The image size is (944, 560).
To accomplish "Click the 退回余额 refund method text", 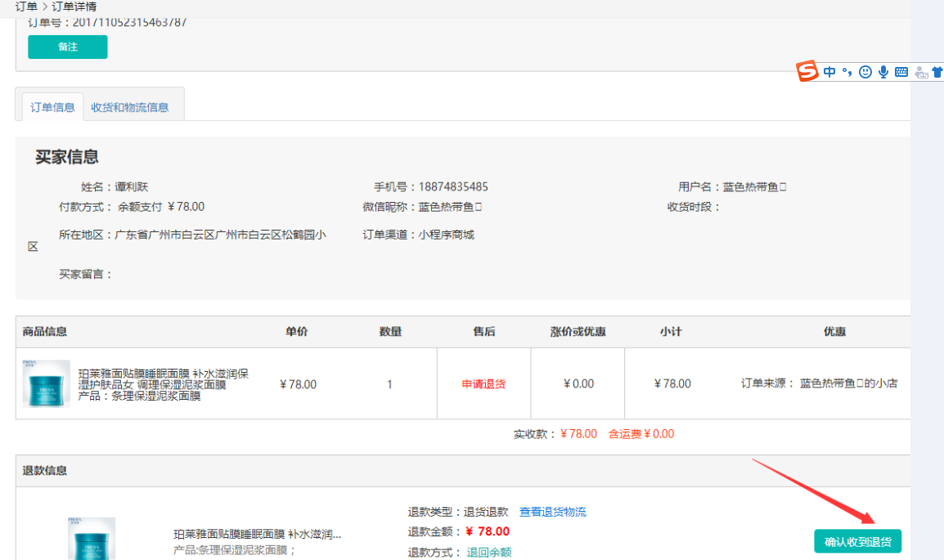I will point(489,552).
